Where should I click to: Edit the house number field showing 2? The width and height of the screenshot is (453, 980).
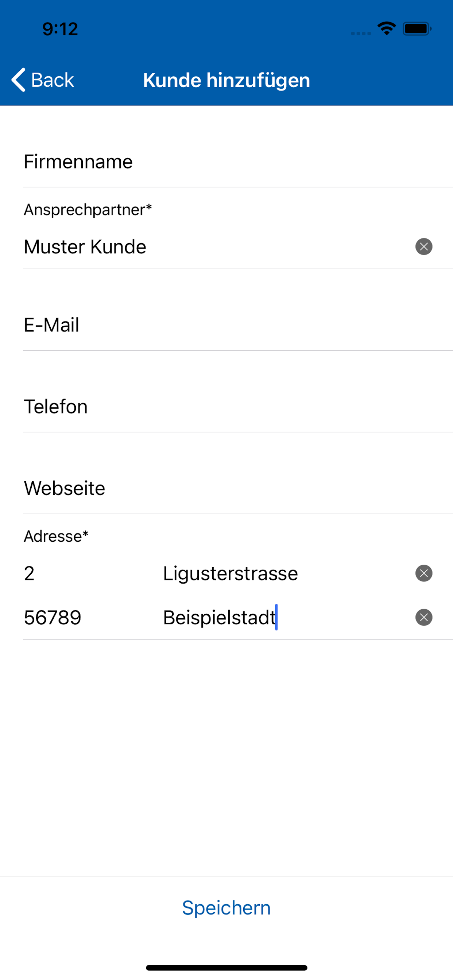[x=76, y=573]
